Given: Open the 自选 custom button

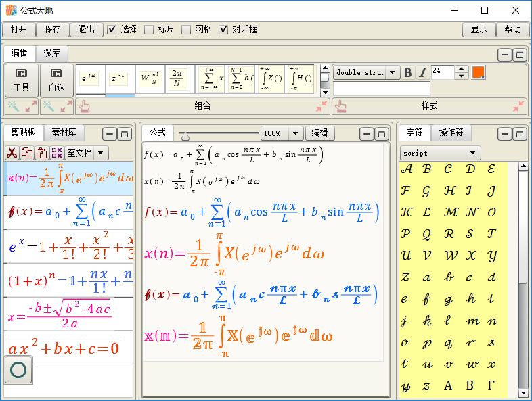Looking at the screenshot, I should (57, 80).
